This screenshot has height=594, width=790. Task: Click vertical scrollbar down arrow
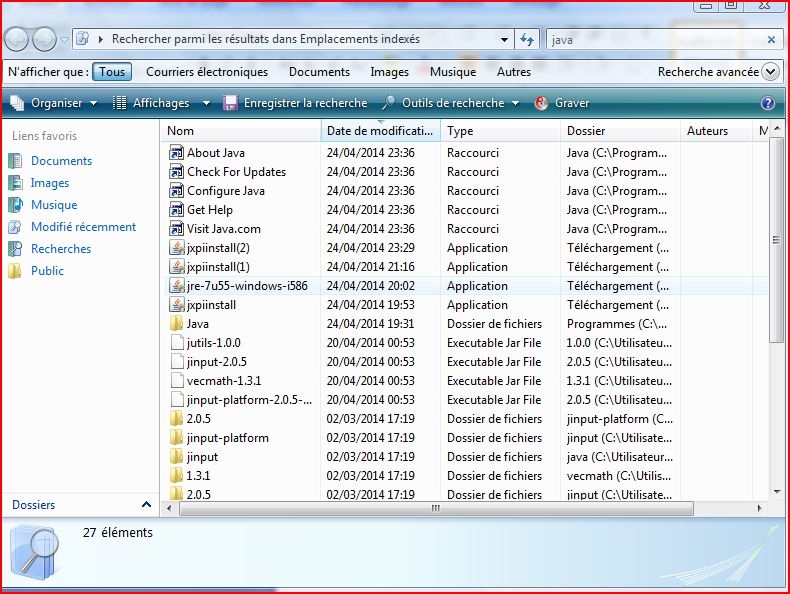point(776,492)
